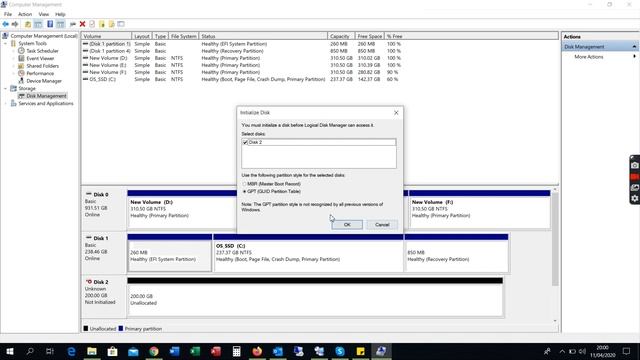Expand the Performance node arrow
Viewport: 640px width, 360px height.
(x=13, y=73)
